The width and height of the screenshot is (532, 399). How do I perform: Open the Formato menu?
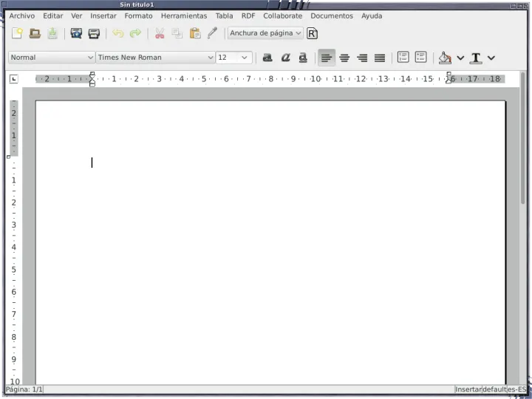(x=138, y=16)
